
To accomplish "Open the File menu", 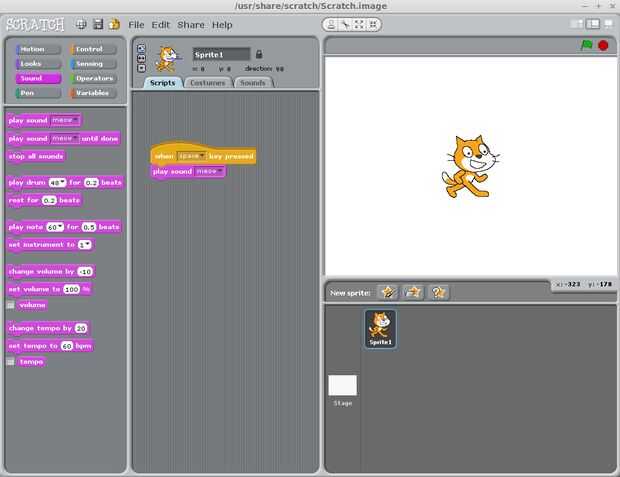I will pyautogui.click(x=136, y=25).
